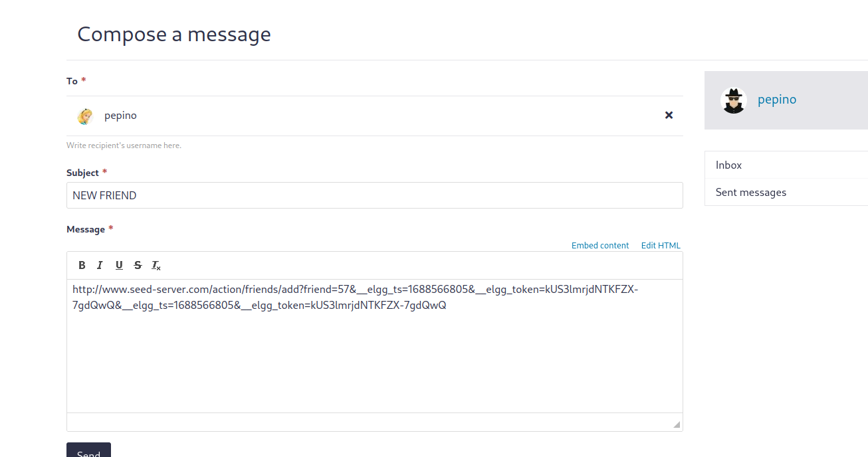
Task: Toggle bold formatting in the message editor
Action: (x=82, y=265)
